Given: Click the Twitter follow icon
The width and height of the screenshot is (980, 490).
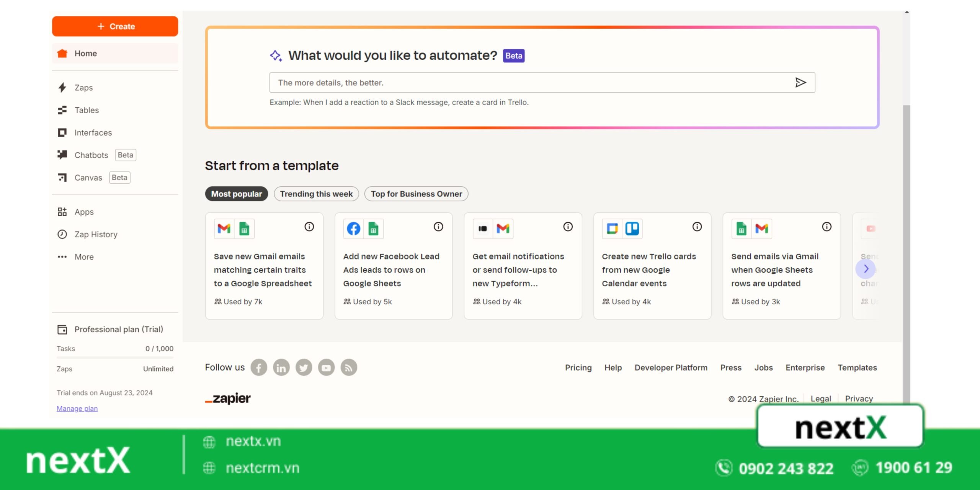Looking at the screenshot, I should [x=304, y=367].
